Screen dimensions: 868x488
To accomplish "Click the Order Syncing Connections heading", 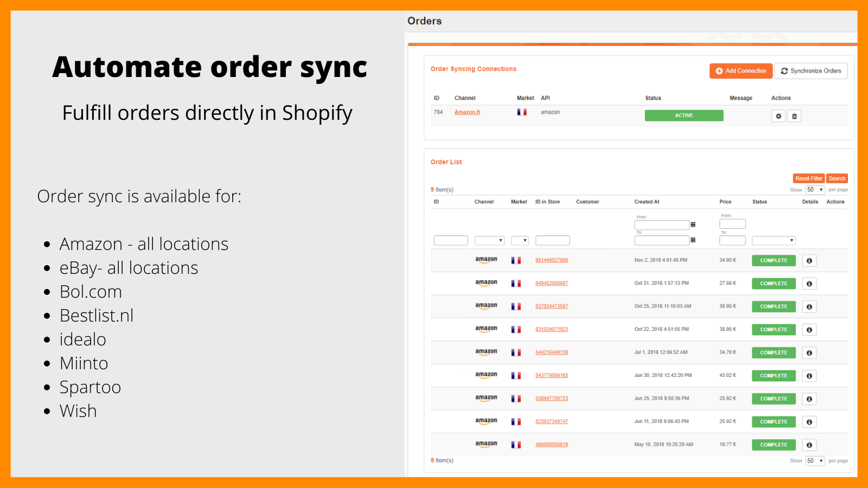I will tap(474, 69).
